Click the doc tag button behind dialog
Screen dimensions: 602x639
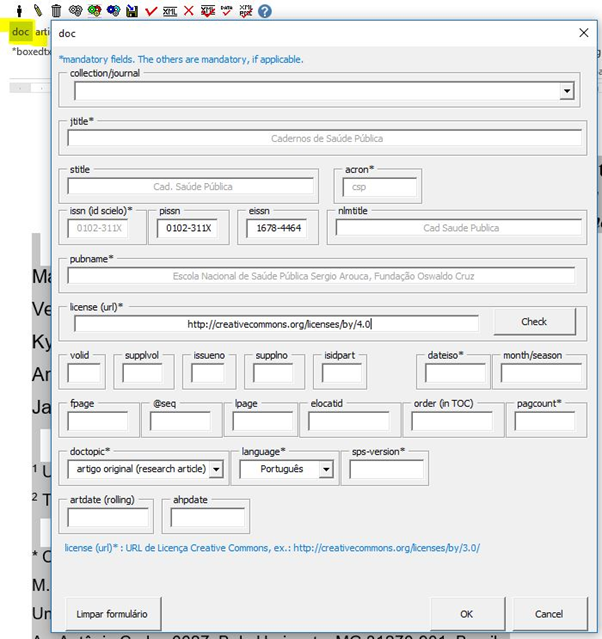click(x=20, y=31)
